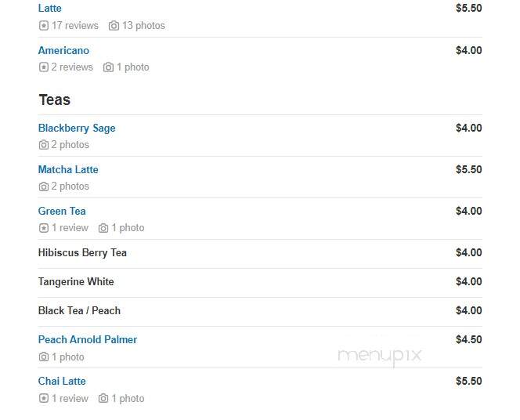Open the Green Tea link
520x420 pixels.
[62, 211]
